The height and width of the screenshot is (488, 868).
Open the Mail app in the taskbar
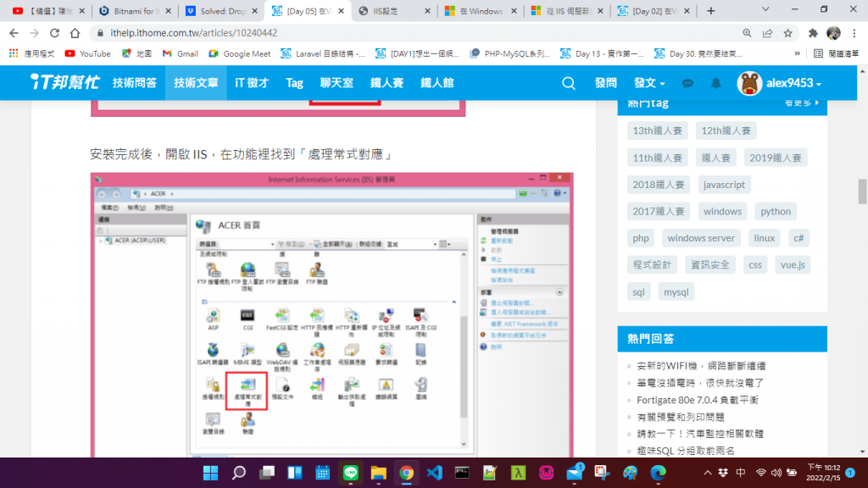click(x=575, y=472)
